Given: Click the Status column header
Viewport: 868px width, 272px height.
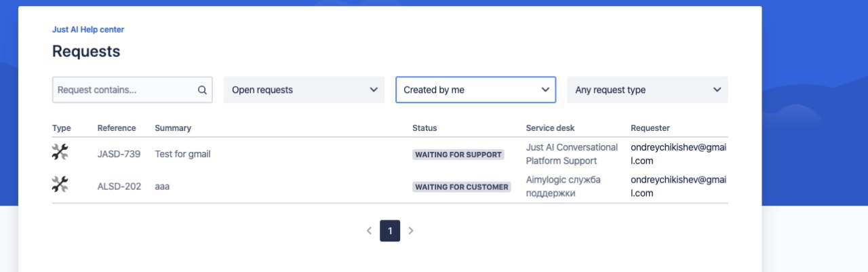Looking at the screenshot, I should [425, 128].
